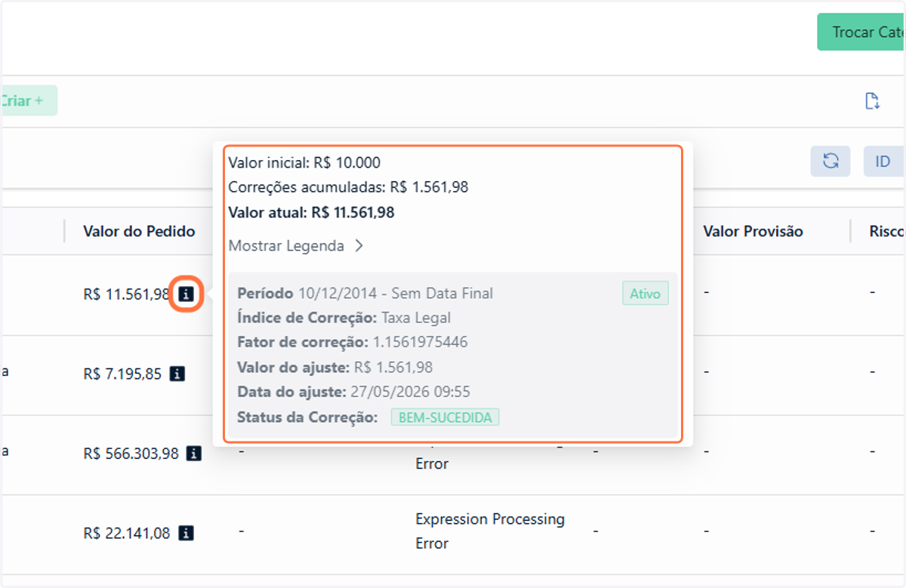Click Índice de Correção: Taxa Legal
The width and height of the screenshot is (906, 588).
[344, 318]
